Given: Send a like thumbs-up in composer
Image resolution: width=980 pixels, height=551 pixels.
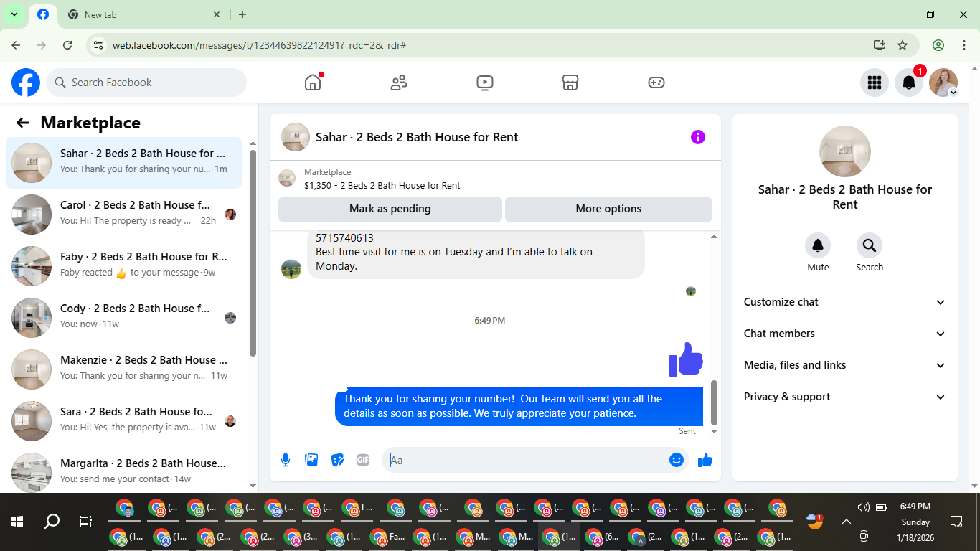Looking at the screenshot, I should [x=705, y=460].
